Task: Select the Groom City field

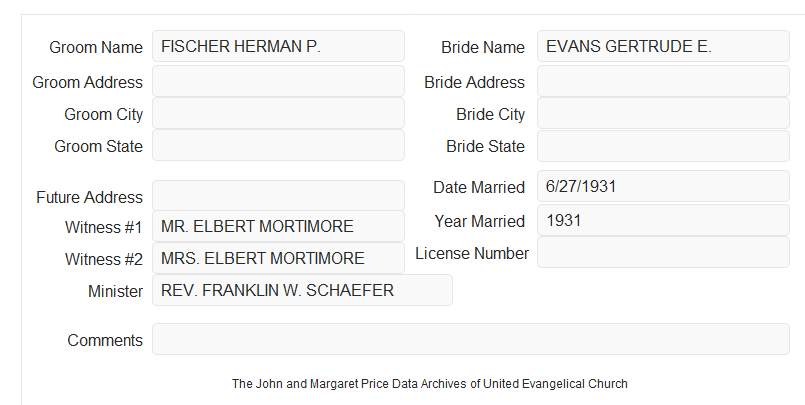Action: pyautogui.click(x=278, y=113)
